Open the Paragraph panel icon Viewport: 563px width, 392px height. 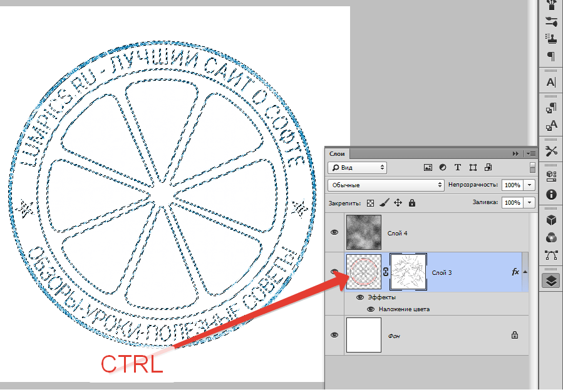pos(551,56)
